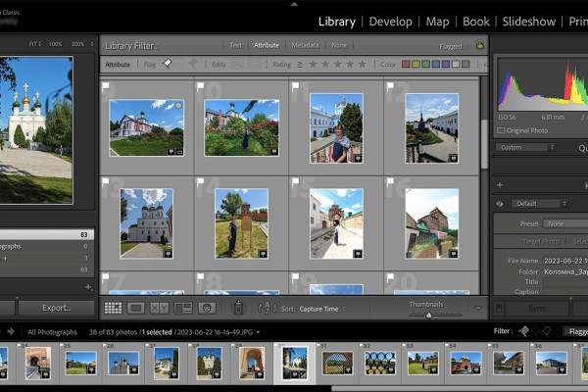Adjust the Thumbnails size slider
This screenshot has height=392, width=588.
tap(428, 316)
